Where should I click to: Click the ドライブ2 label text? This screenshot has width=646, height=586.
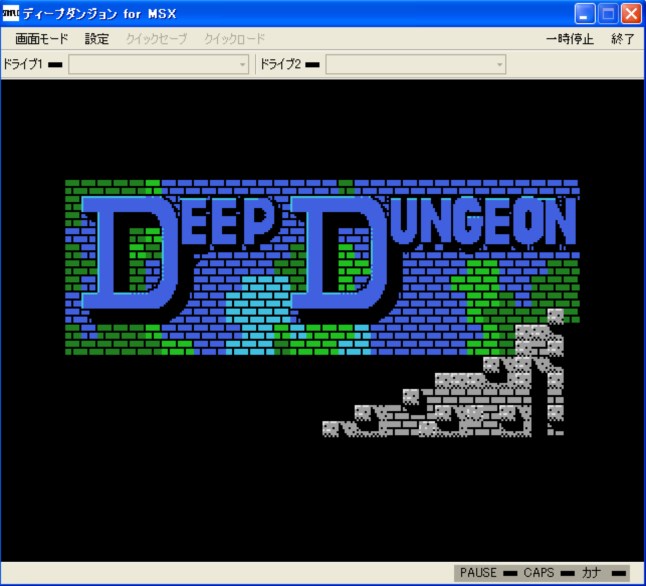pos(280,64)
